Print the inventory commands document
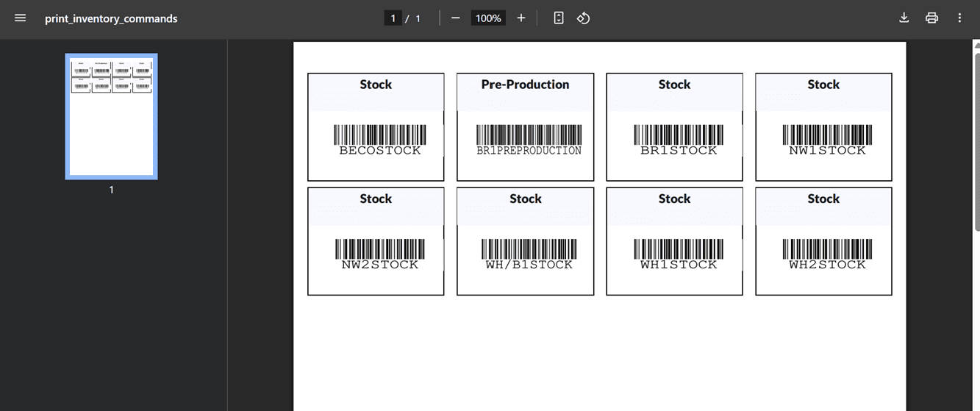Screen dimensions: 980x411 click(931, 18)
